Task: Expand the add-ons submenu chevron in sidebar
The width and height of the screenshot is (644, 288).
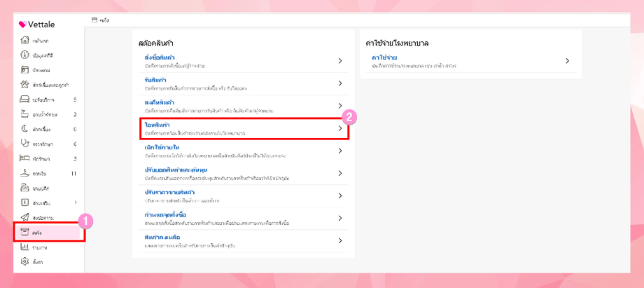Action: 75,203
